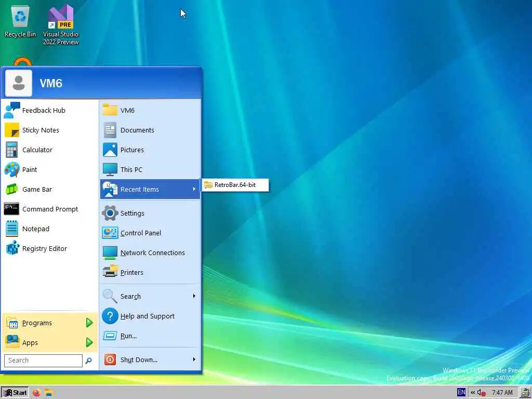Open Help and Support
The width and height of the screenshot is (532, 399).
[150, 316]
